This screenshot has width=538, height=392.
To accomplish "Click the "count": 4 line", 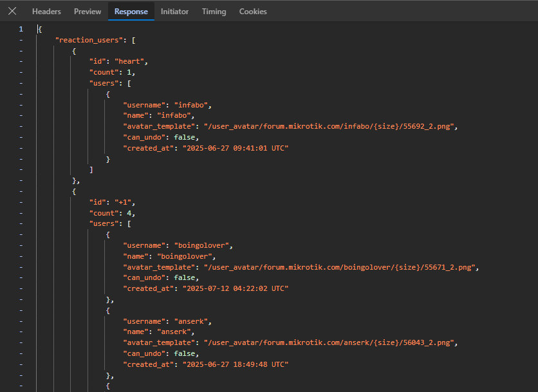I will point(112,213).
